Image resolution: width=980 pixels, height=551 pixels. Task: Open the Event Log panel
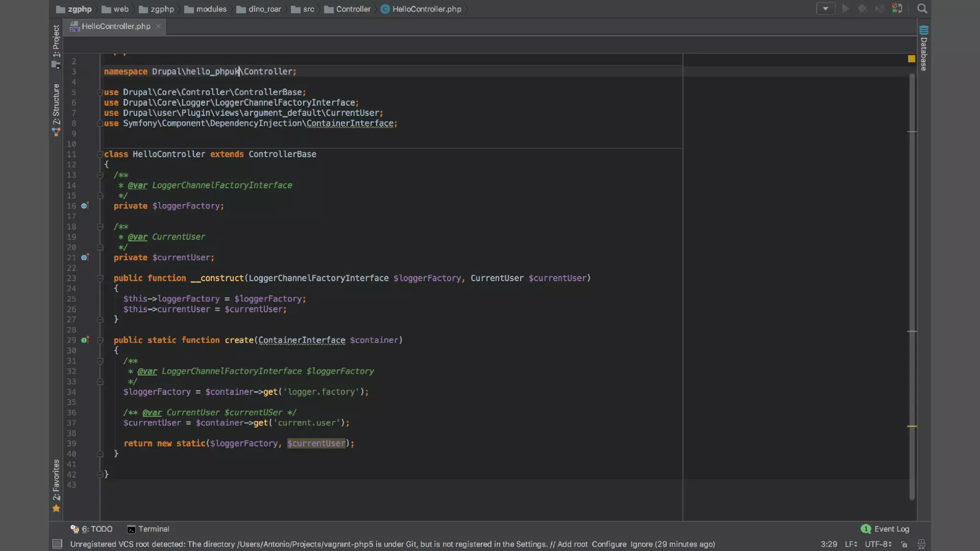(885, 529)
